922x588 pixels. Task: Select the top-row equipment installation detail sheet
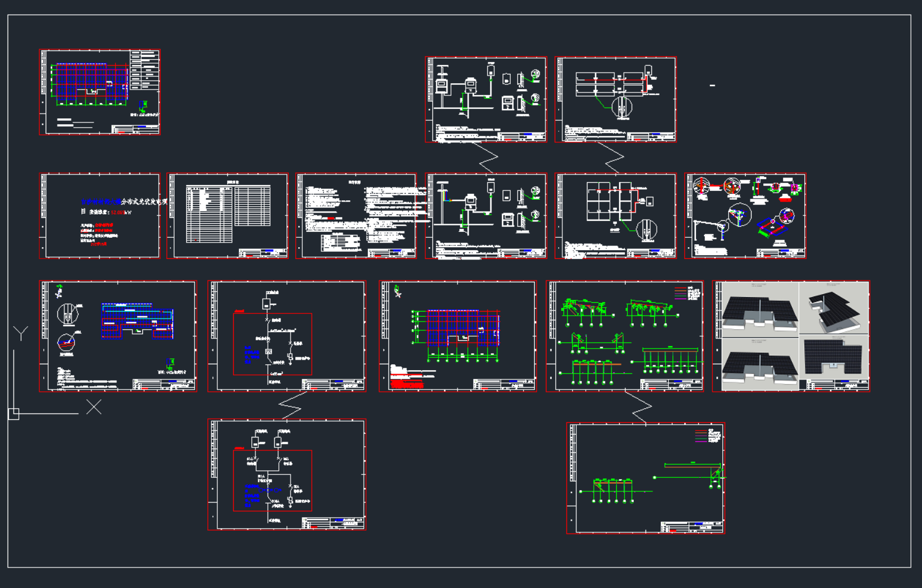click(x=486, y=100)
